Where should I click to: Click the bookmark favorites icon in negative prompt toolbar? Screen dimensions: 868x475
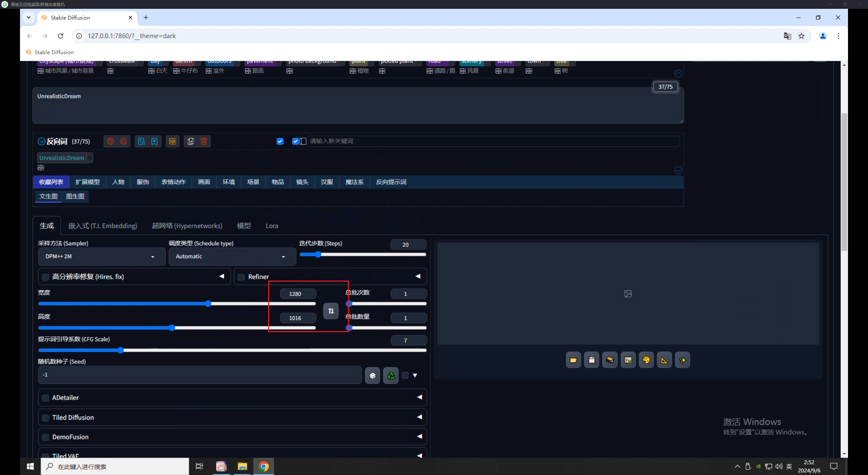pyautogui.click(x=154, y=141)
